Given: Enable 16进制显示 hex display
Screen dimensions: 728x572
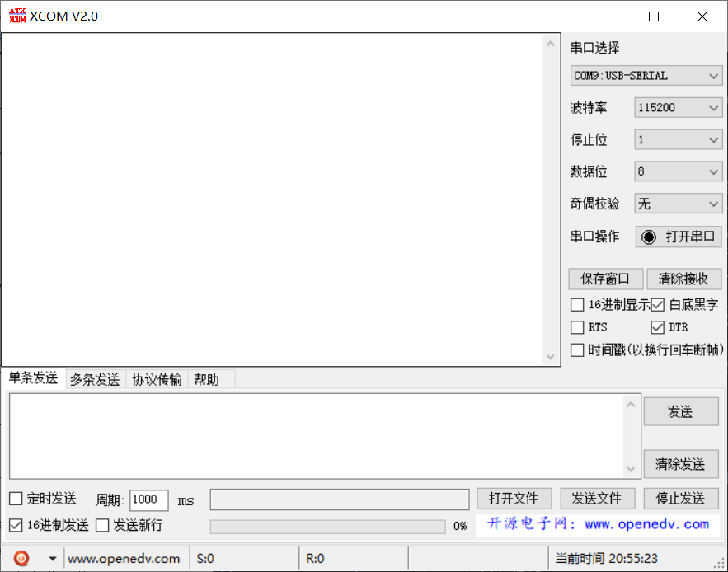Looking at the screenshot, I should (x=577, y=304).
